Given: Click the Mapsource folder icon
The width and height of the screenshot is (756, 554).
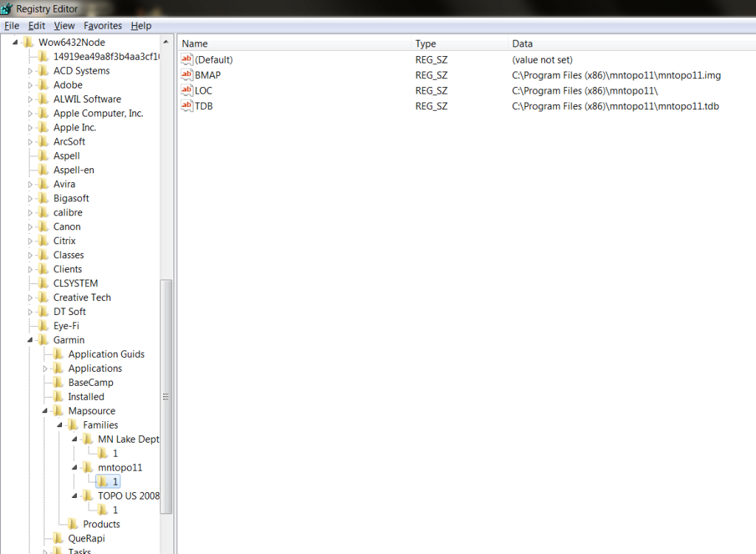Looking at the screenshot, I should point(58,411).
